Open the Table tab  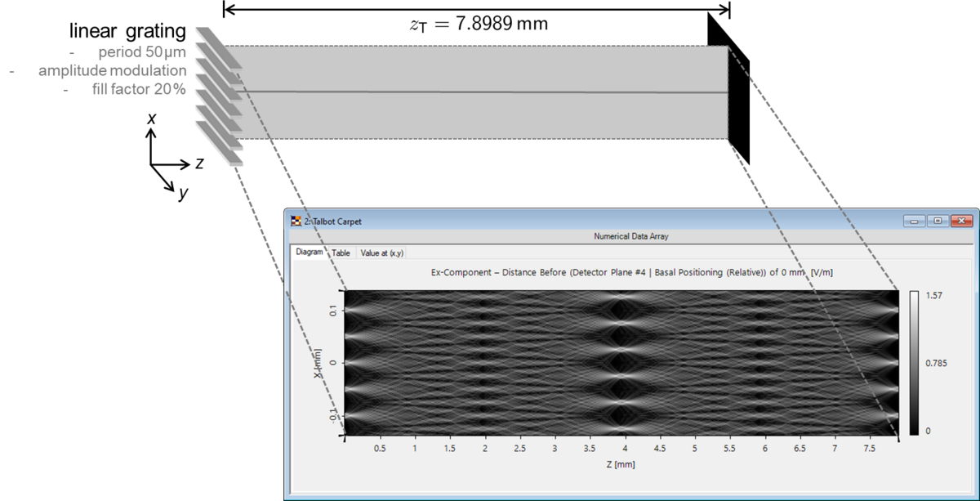point(341,253)
